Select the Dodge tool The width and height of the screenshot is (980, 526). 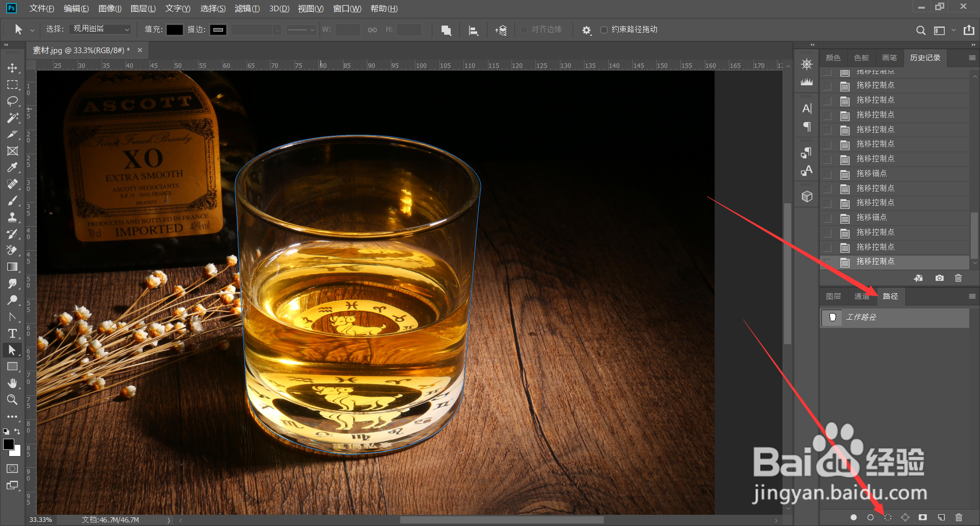pyautogui.click(x=12, y=300)
